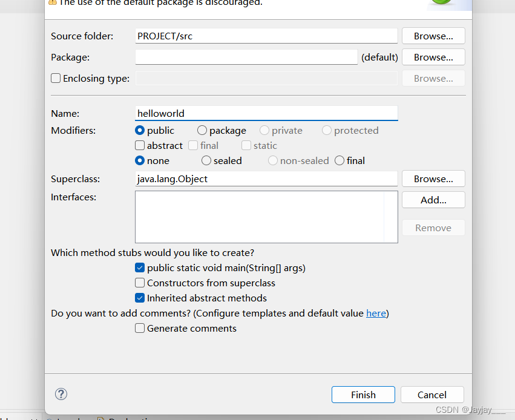
Task: Open the help question mark icon
Action: 61,394
